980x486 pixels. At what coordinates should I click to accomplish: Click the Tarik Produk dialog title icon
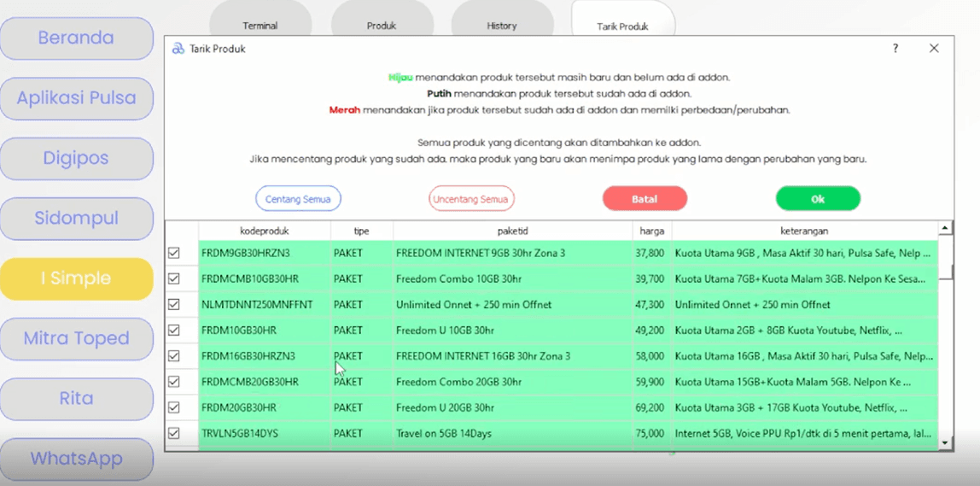178,49
